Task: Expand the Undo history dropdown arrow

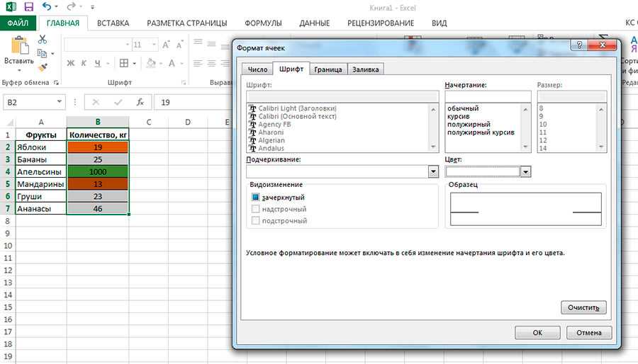Action: click(x=56, y=7)
